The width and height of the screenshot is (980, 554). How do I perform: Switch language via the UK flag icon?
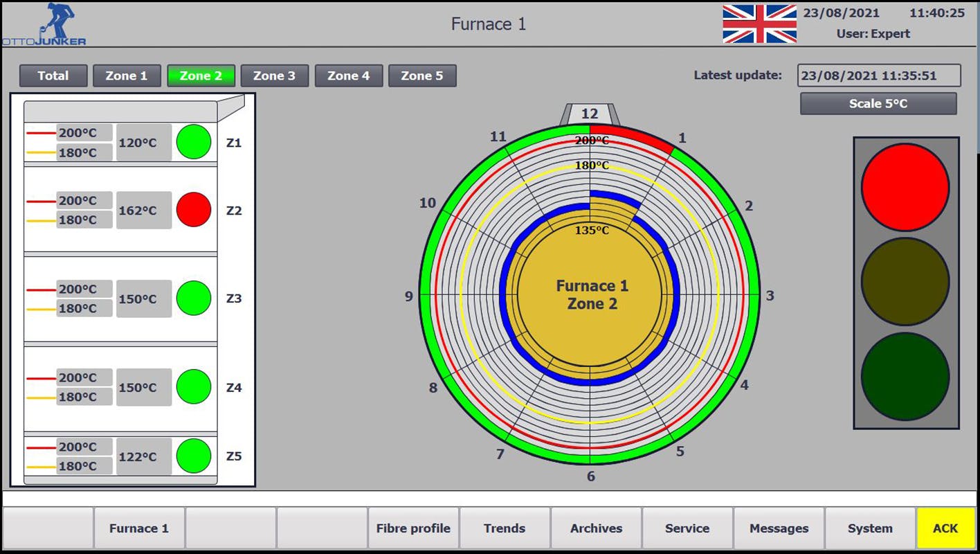[759, 22]
